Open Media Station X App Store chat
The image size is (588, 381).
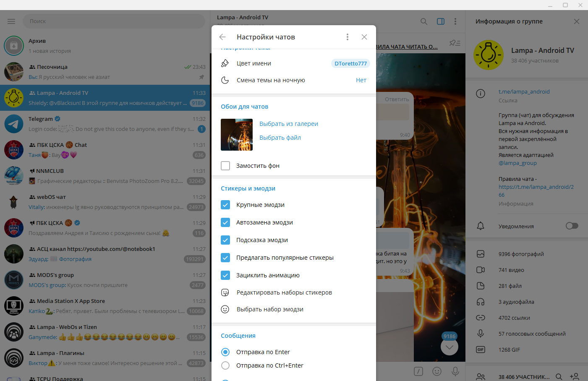tap(105, 306)
